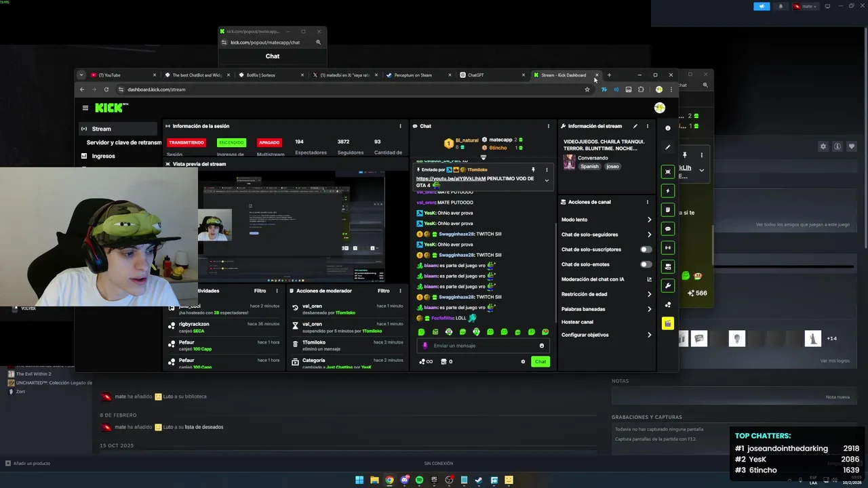Open Moderación del chat con IA stats
The width and height of the screenshot is (868, 488).
(x=649, y=279)
